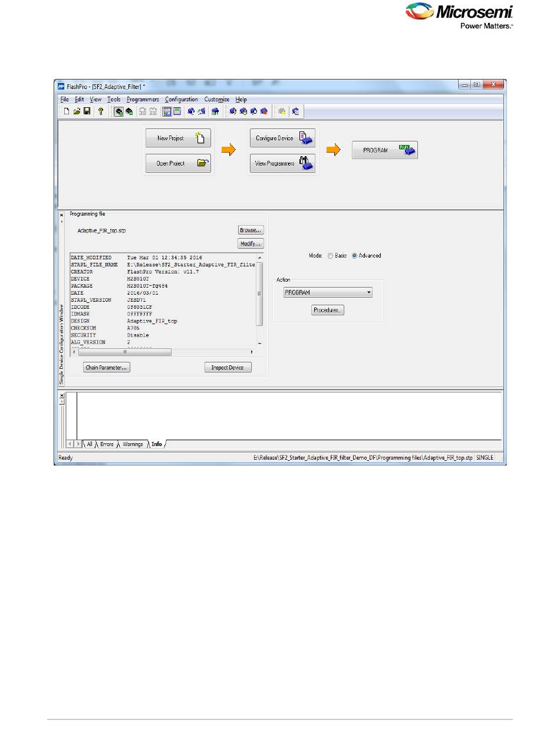Click the New Project toolbar icon
This screenshot has height=739, width=560.
67,111
